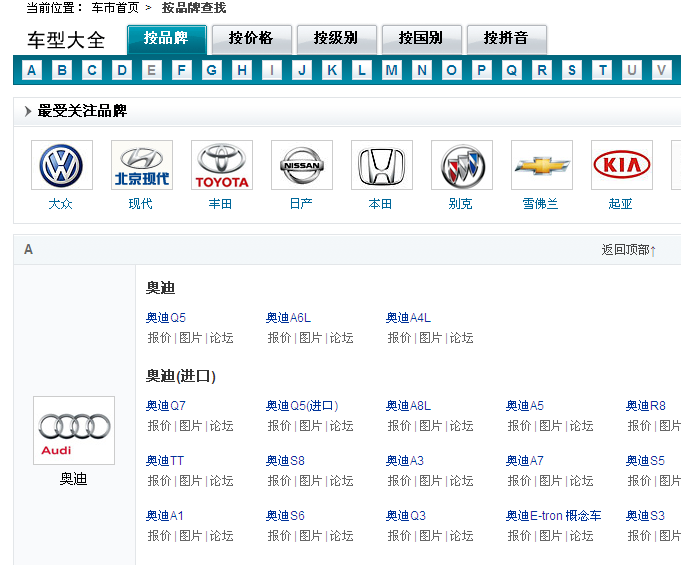Jump to letter Q brands
Viewport: 681px width, 565px height.
(512, 70)
